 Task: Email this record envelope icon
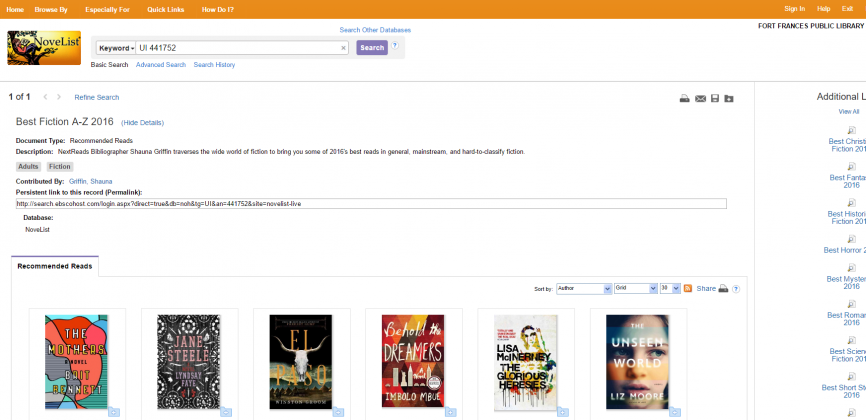(x=700, y=98)
